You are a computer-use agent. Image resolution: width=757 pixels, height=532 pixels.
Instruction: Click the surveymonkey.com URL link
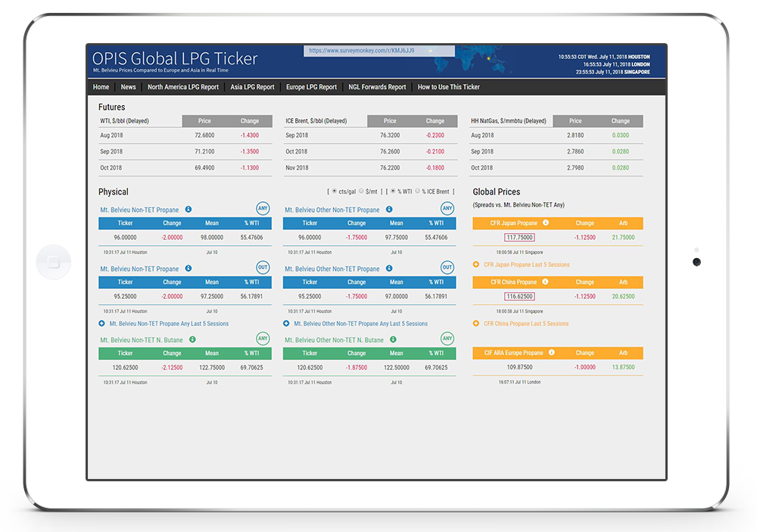[362, 50]
